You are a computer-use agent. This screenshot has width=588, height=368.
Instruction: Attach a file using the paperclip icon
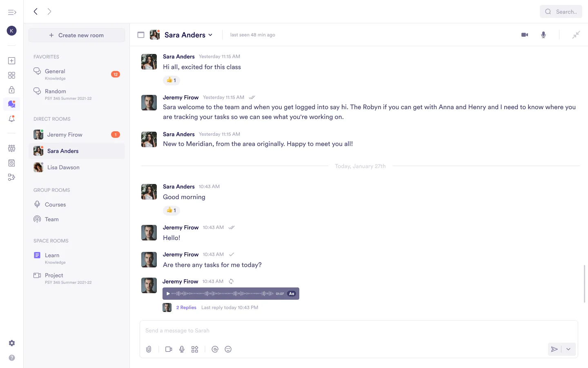(149, 349)
